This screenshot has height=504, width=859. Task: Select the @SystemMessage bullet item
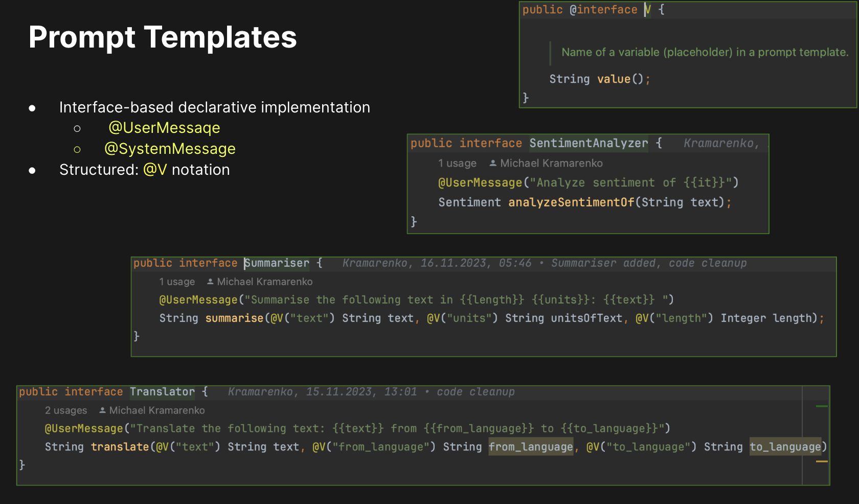tap(170, 149)
